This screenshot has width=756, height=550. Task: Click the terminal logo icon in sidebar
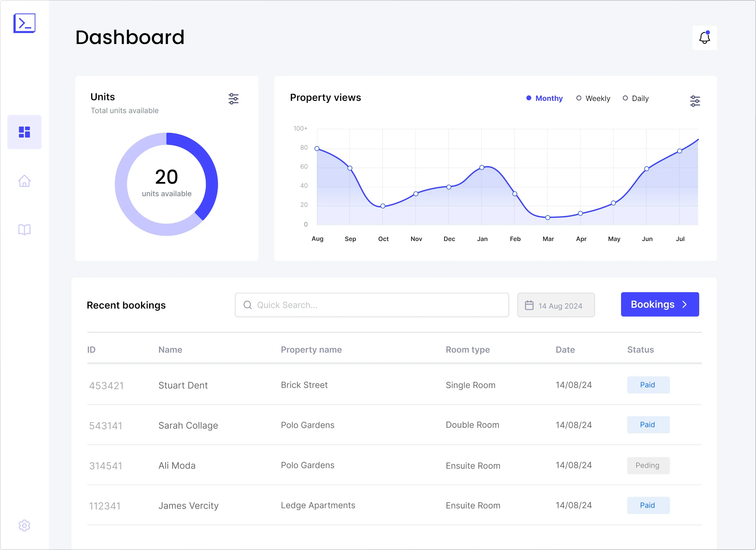24,23
